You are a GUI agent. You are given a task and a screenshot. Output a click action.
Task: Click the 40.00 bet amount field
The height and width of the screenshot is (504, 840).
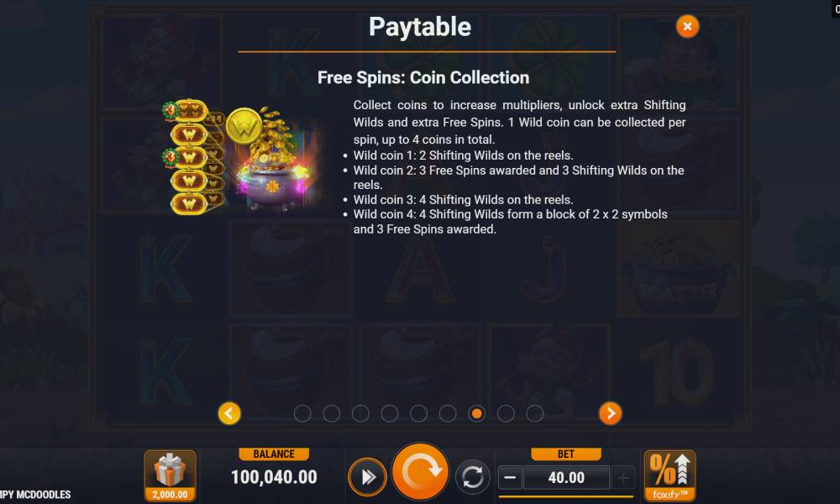click(566, 477)
